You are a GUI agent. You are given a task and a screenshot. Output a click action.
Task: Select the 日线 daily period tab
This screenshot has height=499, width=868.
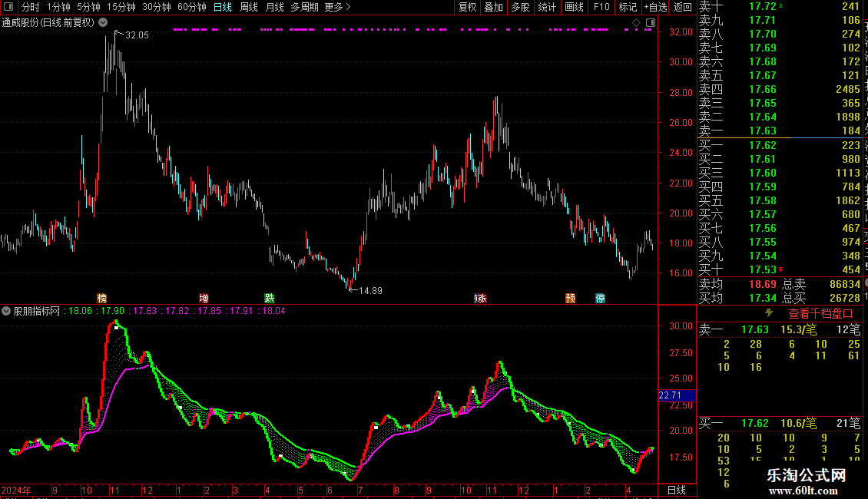223,7
